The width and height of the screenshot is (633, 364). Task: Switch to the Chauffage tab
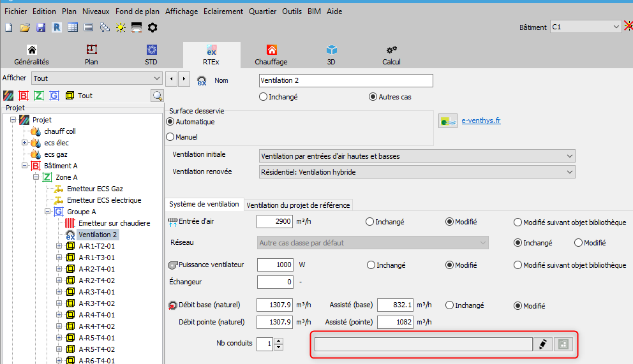271,55
